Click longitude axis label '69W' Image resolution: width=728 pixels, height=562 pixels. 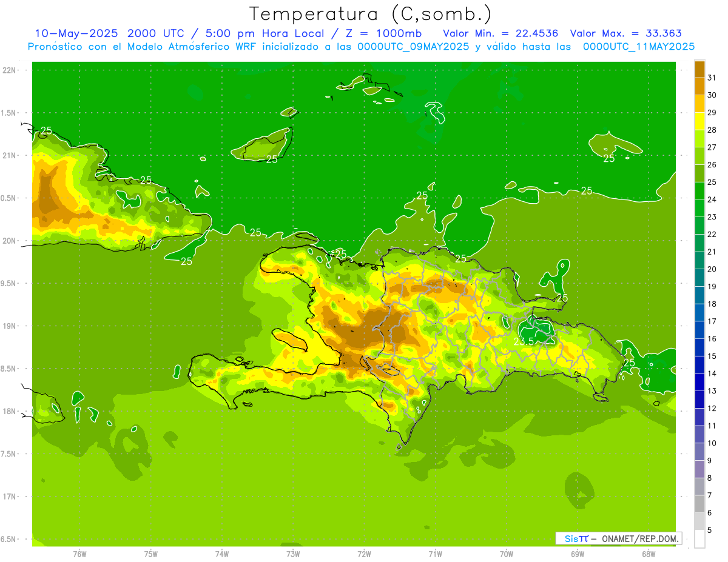coord(577,554)
